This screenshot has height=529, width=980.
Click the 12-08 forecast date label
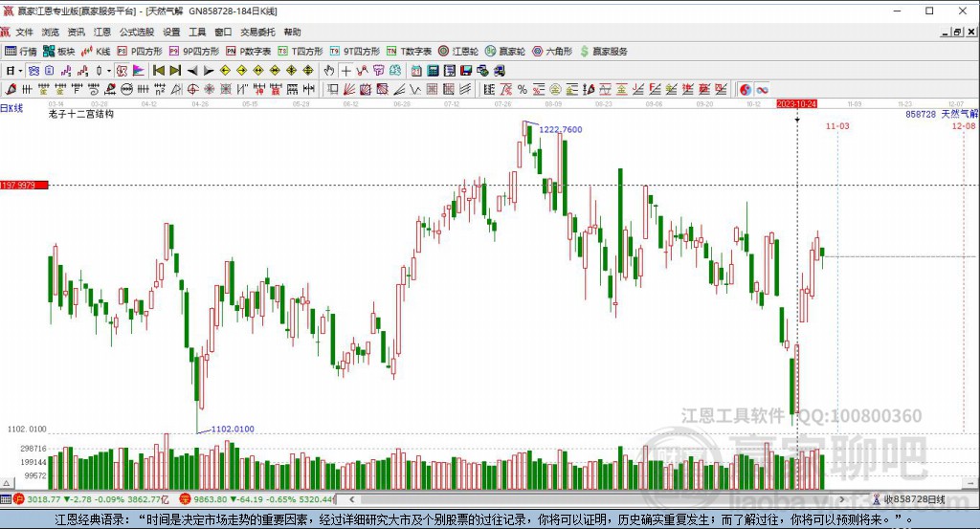point(963,126)
